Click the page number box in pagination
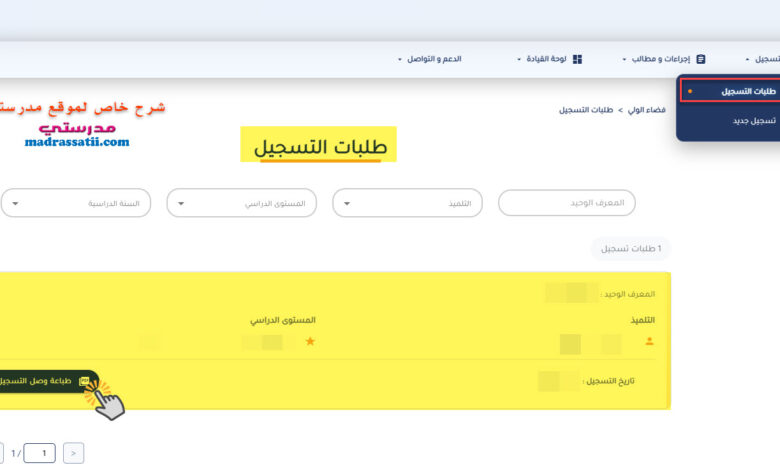This screenshot has height=470, width=780. (39, 453)
